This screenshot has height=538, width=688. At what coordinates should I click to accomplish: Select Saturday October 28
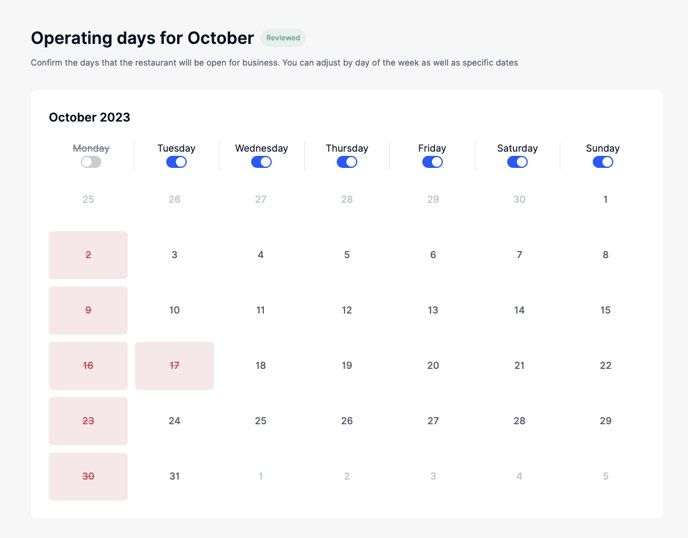[519, 421]
